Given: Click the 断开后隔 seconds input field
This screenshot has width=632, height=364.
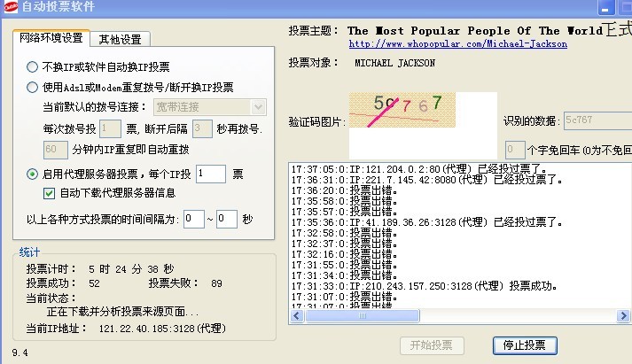Looking at the screenshot, I should coord(203,128).
